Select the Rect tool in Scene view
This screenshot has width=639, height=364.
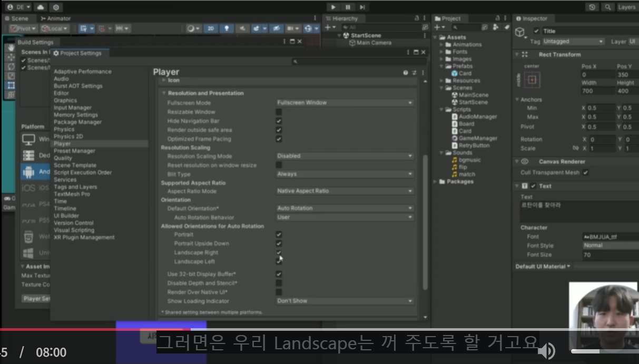11,85
